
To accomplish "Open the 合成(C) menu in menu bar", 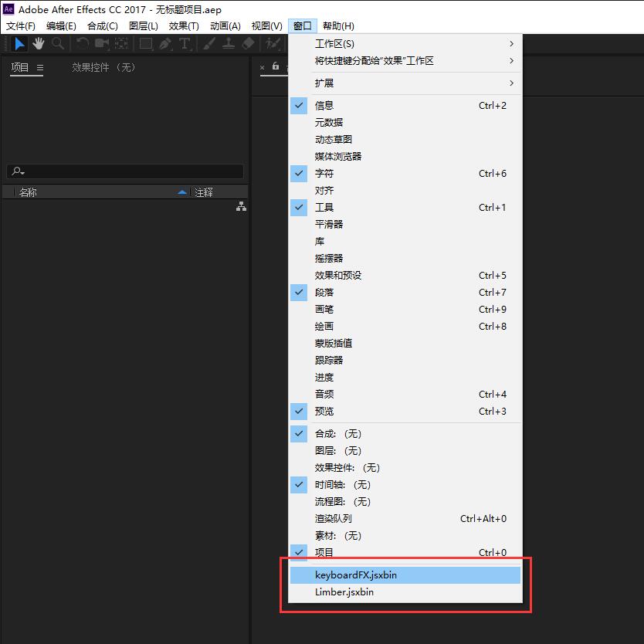I will (x=103, y=26).
